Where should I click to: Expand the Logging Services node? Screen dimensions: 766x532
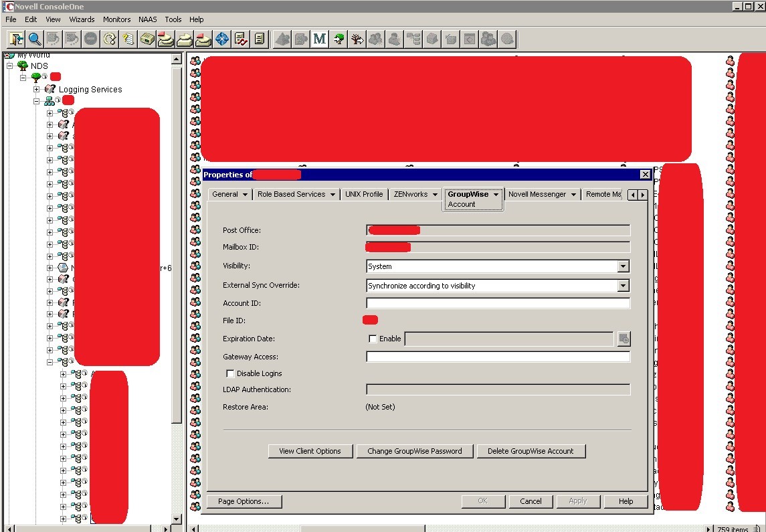36,89
